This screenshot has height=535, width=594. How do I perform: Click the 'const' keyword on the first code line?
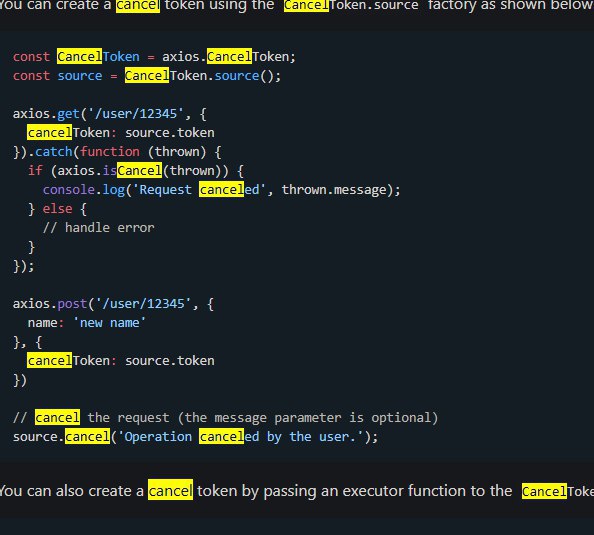click(31, 57)
